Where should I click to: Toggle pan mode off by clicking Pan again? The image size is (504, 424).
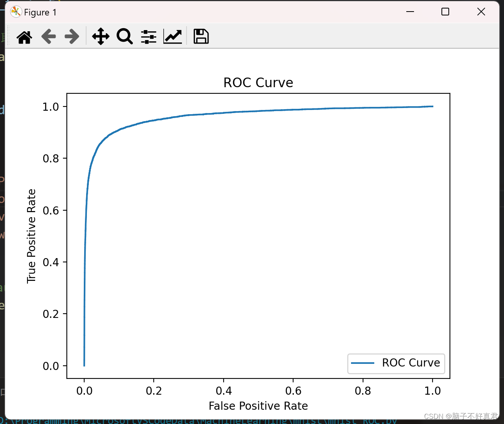tap(100, 36)
